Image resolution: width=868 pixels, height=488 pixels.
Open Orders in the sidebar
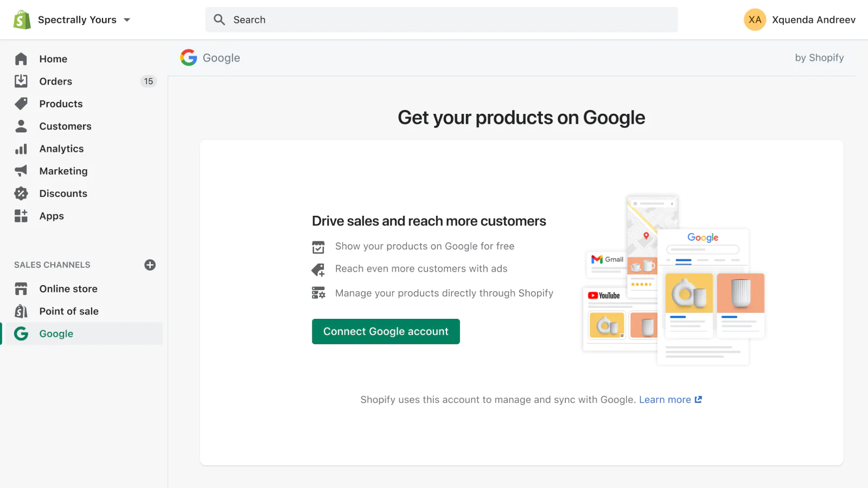55,81
